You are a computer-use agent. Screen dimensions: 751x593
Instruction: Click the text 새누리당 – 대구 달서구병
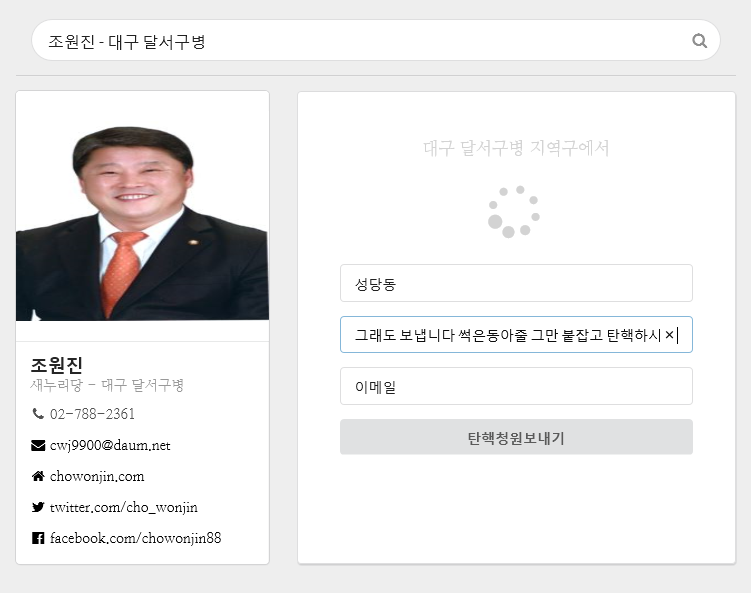pos(107,385)
